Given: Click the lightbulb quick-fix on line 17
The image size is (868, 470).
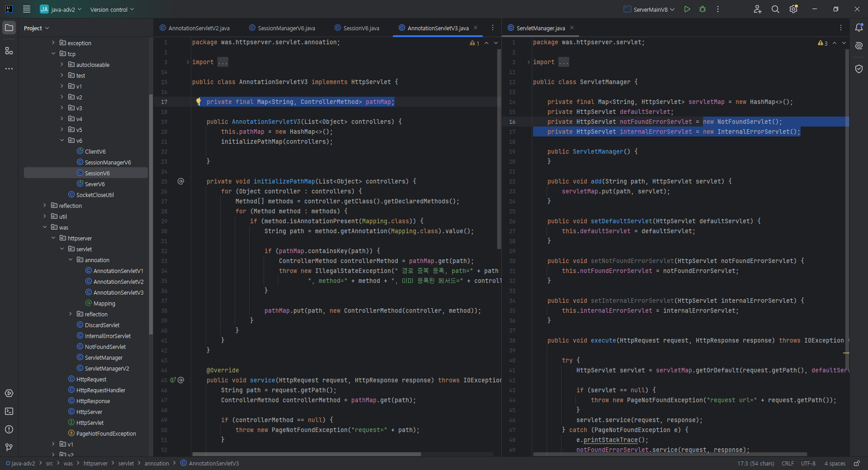Looking at the screenshot, I should (x=198, y=102).
